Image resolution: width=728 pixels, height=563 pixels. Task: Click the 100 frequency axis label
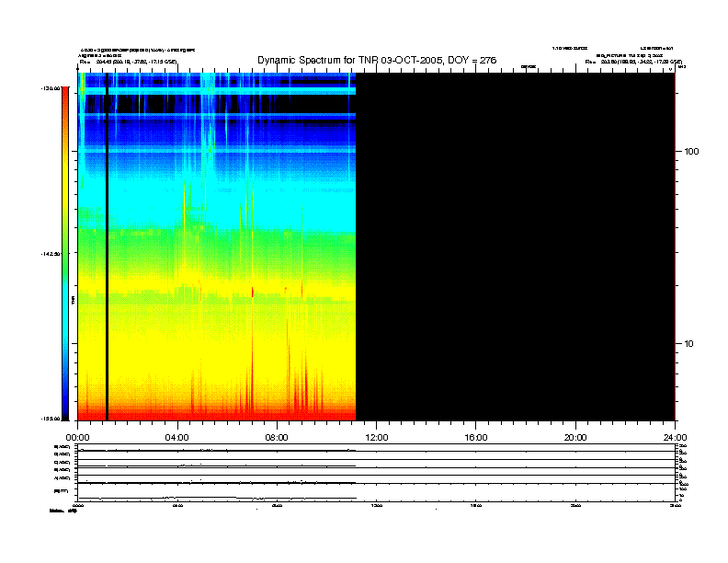tap(691, 152)
